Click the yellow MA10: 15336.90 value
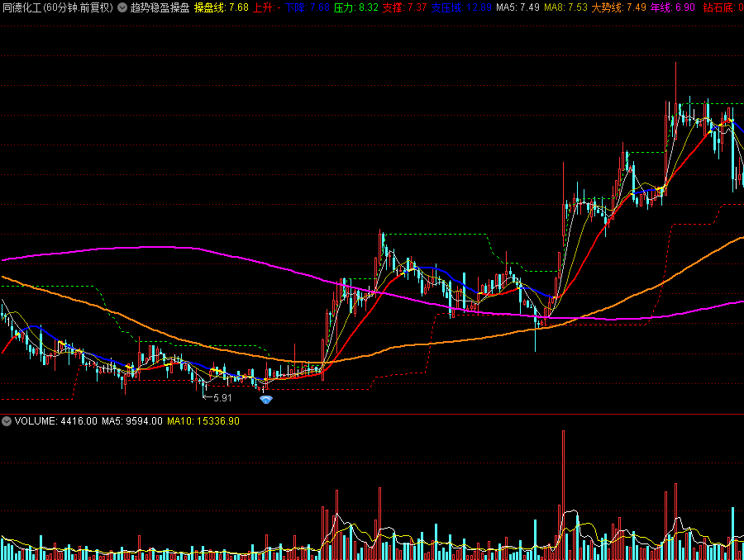The height and width of the screenshot is (560, 744). point(203,421)
